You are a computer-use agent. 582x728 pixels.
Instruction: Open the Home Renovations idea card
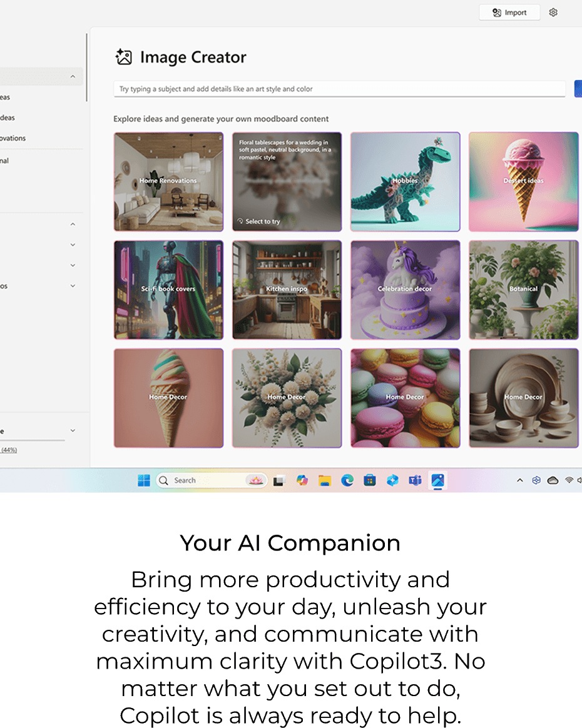tap(168, 181)
